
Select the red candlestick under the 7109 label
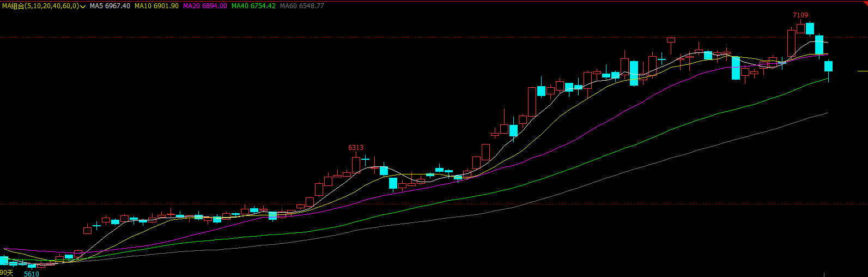[x=800, y=28]
